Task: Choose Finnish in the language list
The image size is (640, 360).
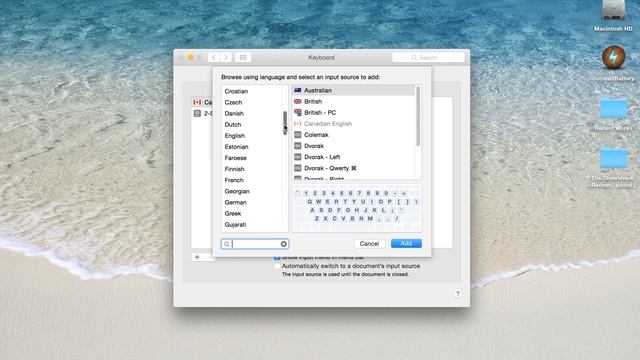Action: (x=234, y=169)
